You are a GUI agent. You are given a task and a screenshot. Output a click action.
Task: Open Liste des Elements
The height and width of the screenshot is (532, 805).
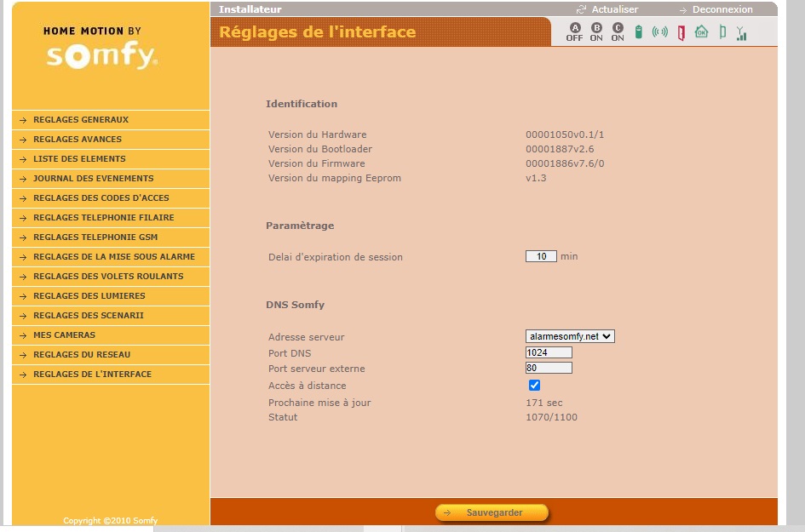[x=111, y=158]
